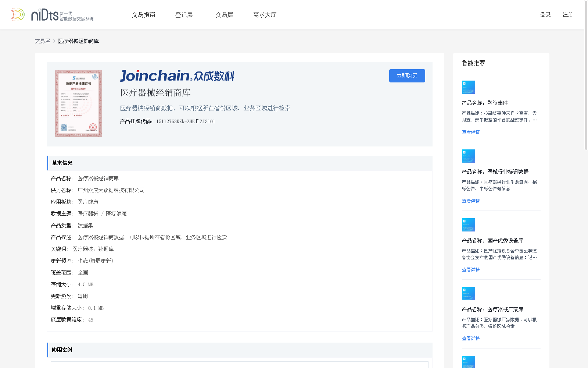The height and width of the screenshot is (368, 588).
Task: Click the 国产优秀设备库 product icon
Action: tap(469, 225)
